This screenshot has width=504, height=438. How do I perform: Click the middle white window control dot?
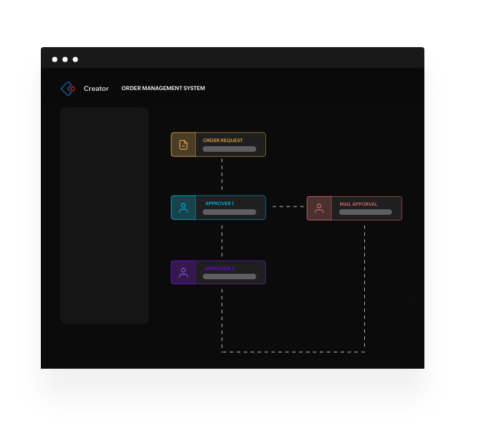[x=65, y=60]
